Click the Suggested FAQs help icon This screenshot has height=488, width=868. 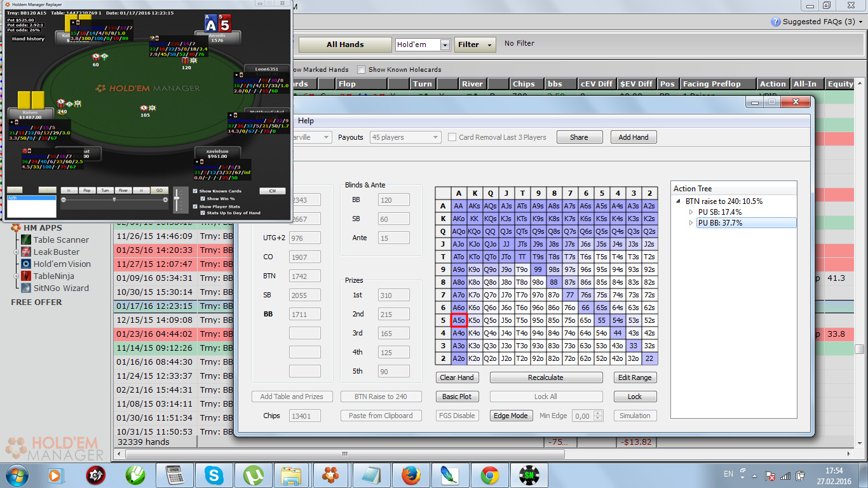[x=775, y=22]
